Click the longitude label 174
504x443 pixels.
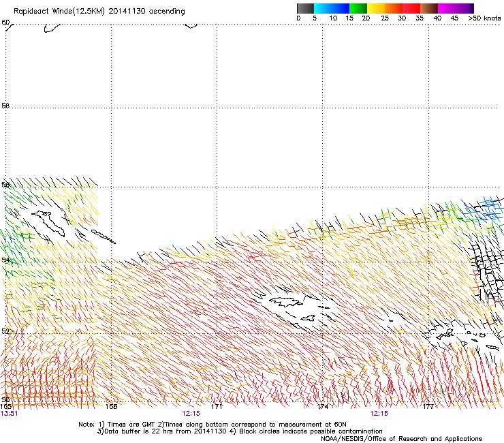pyautogui.click(x=323, y=407)
